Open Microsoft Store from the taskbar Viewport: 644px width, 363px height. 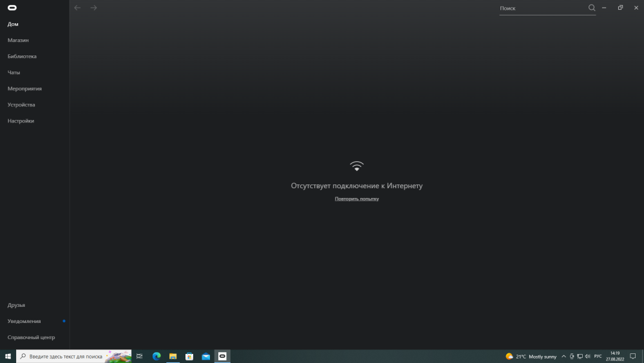point(189,357)
